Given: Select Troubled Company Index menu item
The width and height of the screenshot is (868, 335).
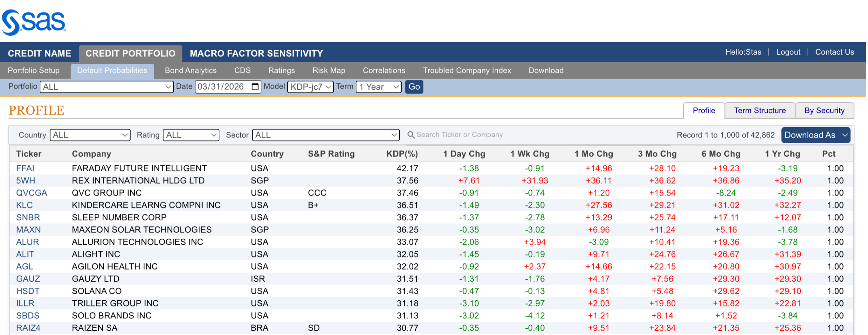Looking at the screenshot, I should (467, 71).
